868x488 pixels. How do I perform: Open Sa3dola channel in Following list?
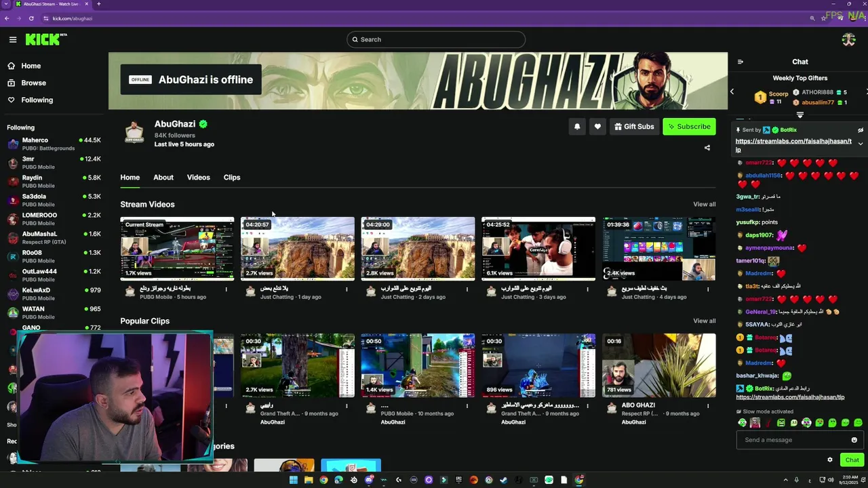[x=54, y=200]
